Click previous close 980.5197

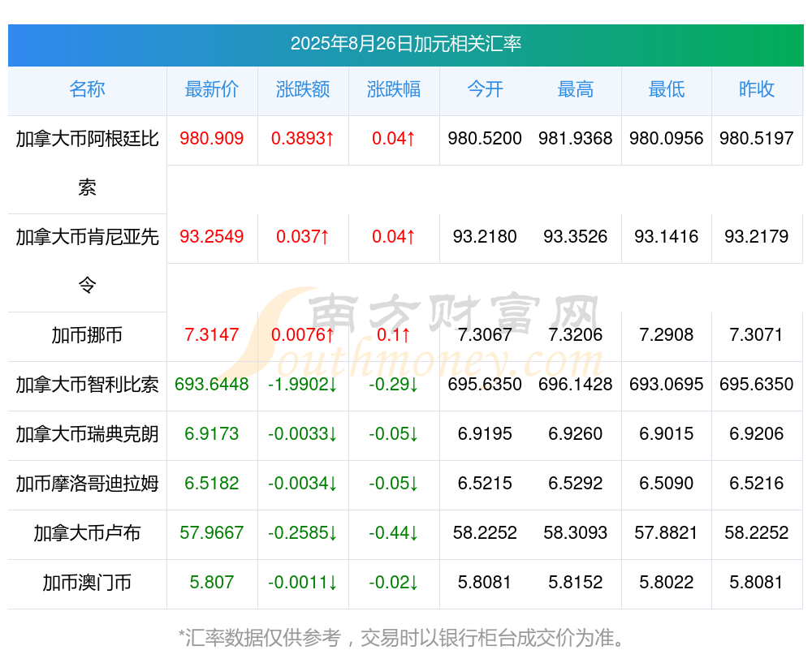(x=757, y=139)
